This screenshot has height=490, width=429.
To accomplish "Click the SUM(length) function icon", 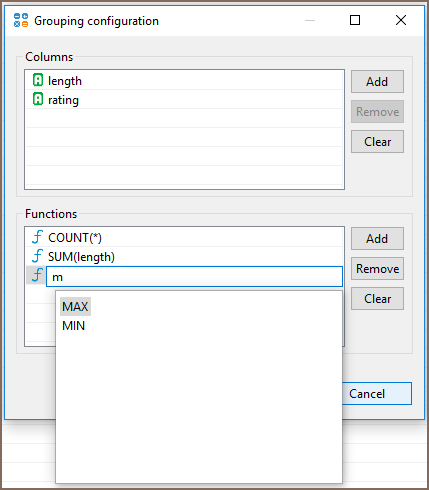I will (37, 256).
